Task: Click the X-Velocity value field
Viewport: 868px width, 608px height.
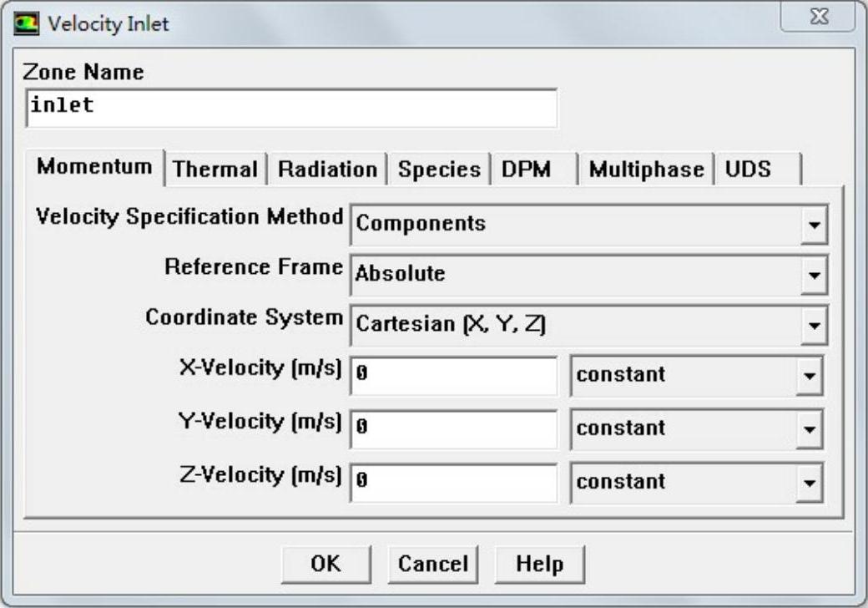Action: (454, 375)
